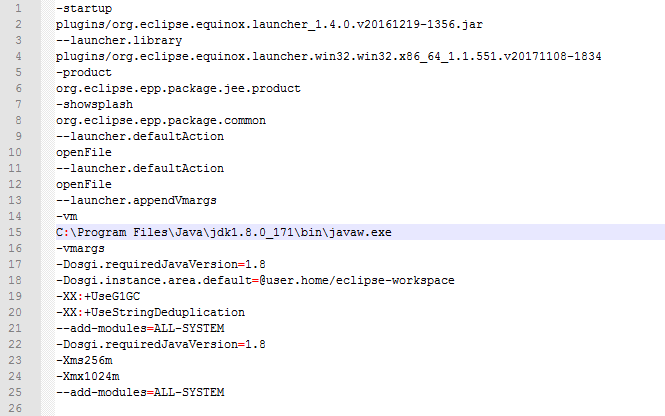Click "org.eclipse.epp.package.common" text
This screenshot has height=416, width=665.
pyautogui.click(x=161, y=120)
